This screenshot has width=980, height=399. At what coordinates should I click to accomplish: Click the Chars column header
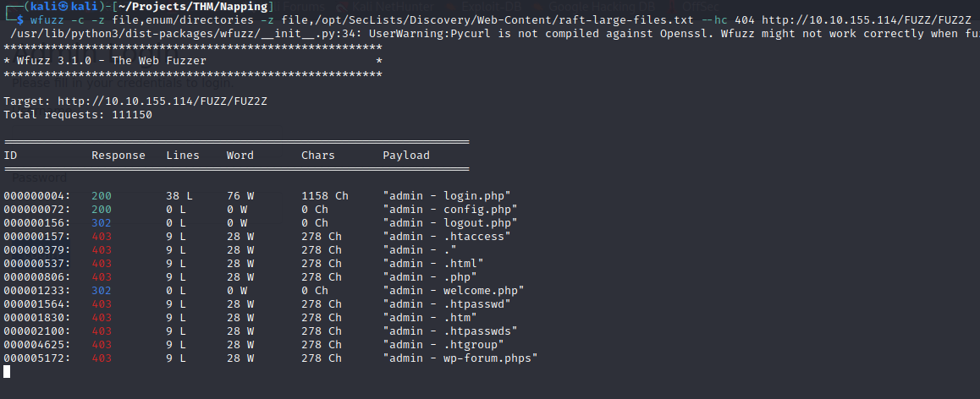(318, 156)
